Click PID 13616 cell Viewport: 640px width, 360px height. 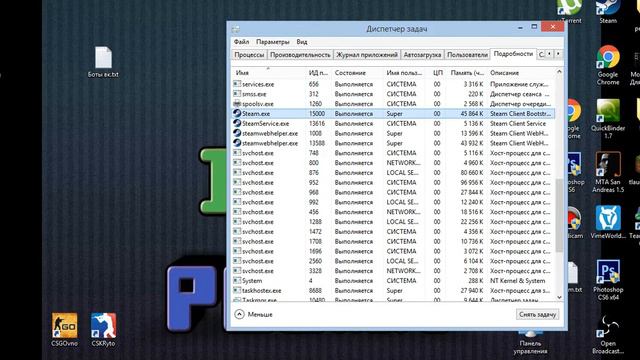click(317, 123)
